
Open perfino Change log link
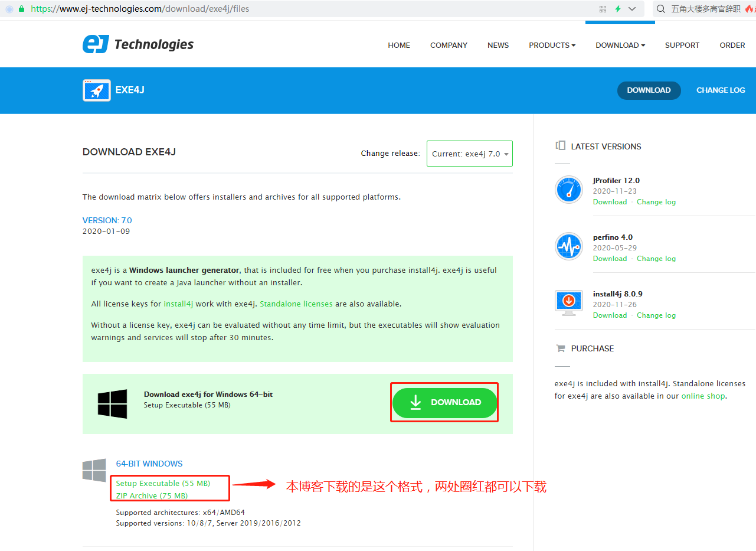(656, 259)
